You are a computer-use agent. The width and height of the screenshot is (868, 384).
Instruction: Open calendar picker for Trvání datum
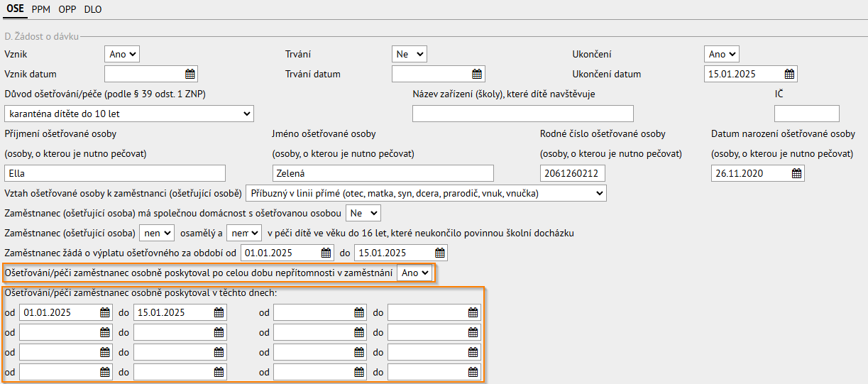(478, 74)
